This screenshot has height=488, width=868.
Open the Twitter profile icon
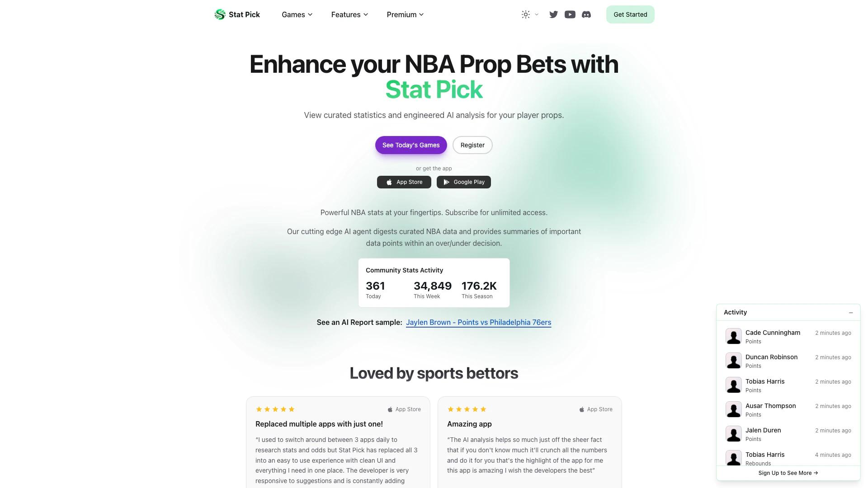point(553,14)
